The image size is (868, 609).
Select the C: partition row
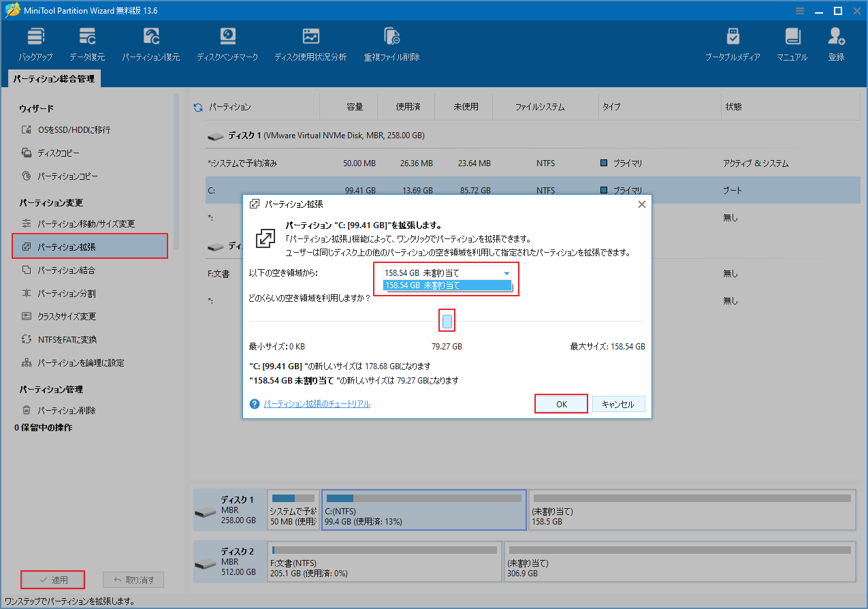(533, 191)
